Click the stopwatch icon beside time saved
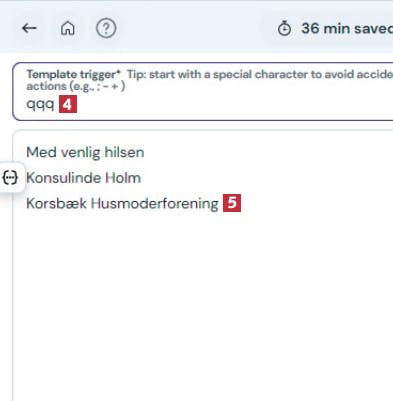This screenshot has width=393, height=401. [284, 28]
